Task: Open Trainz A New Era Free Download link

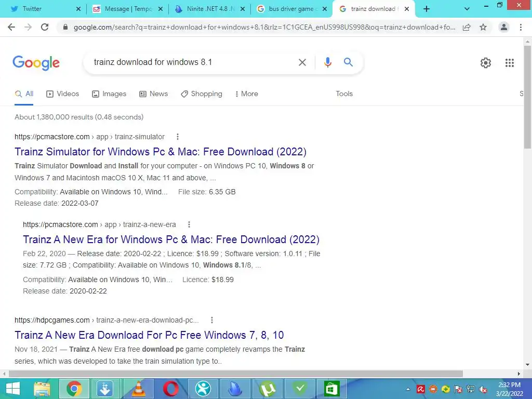Action: [171, 240]
